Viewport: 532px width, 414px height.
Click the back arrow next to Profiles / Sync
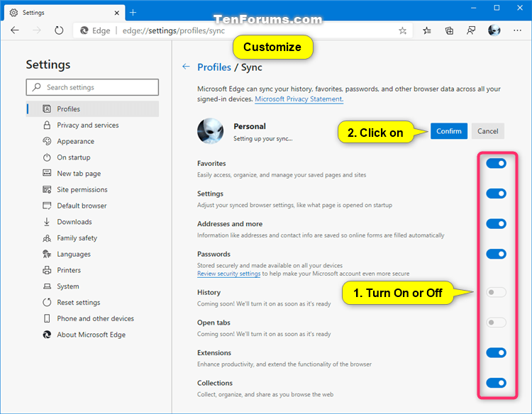(x=186, y=67)
